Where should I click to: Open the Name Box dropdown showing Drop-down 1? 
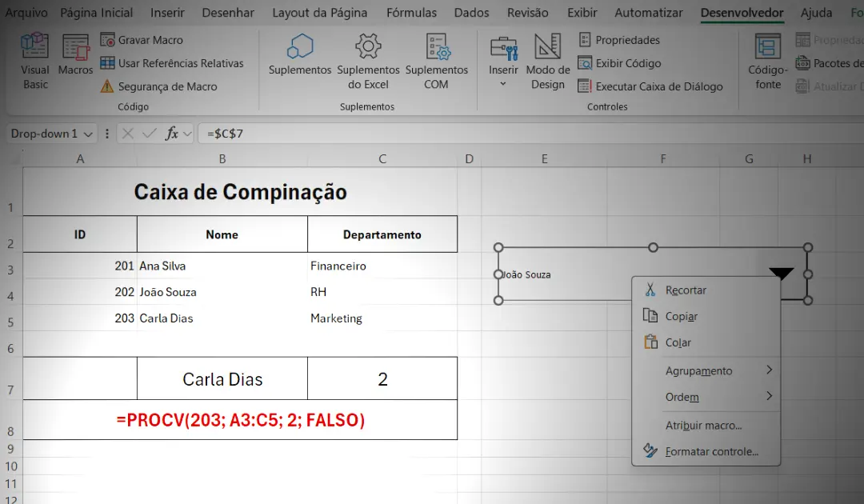click(x=89, y=134)
